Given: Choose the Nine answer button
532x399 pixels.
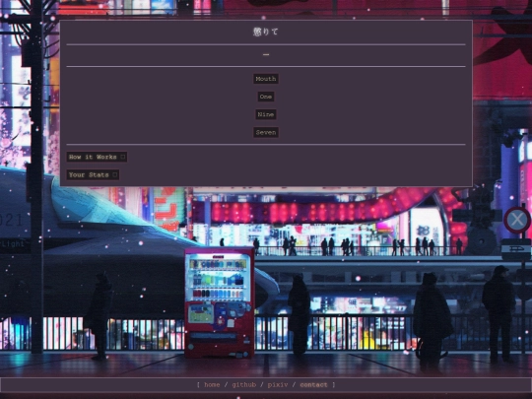Looking at the screenshot, I should (266, 114).
